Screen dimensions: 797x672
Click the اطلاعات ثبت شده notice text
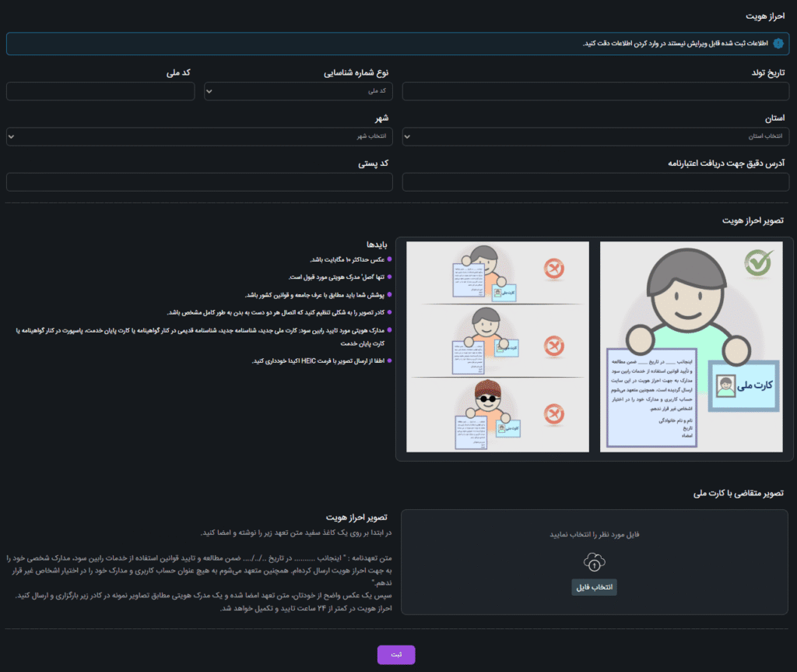675,44
